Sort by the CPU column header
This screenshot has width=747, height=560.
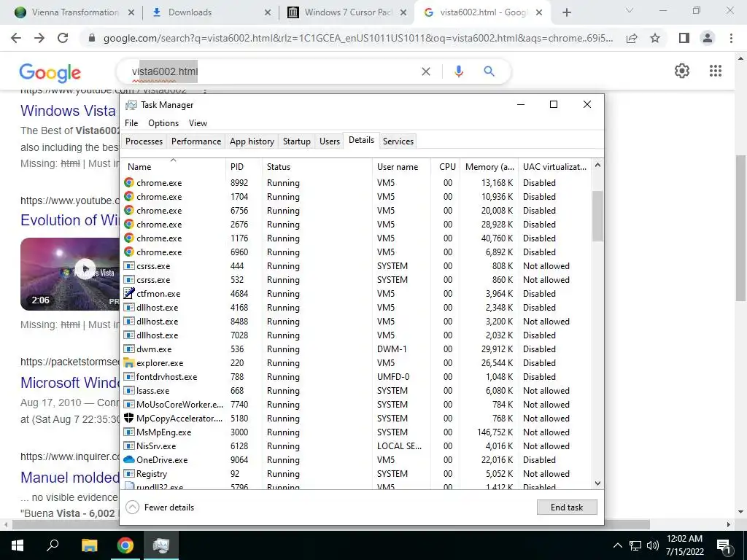[x=446, y=167]
